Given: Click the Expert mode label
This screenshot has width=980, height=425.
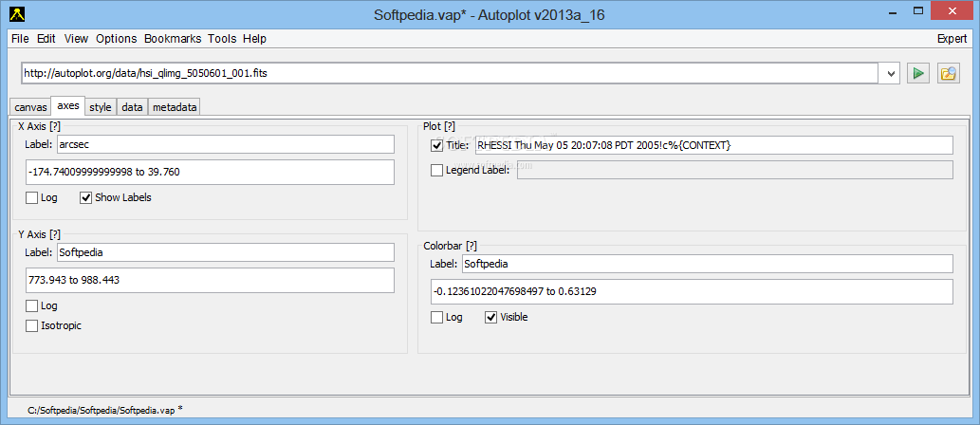Looking at the screenshot, I should [x=952, y=39].
